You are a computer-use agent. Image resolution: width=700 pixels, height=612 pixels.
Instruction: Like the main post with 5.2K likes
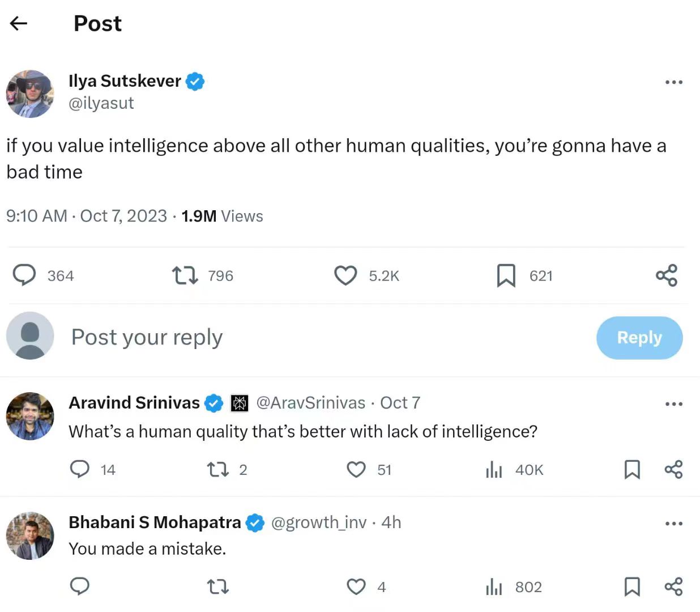tap(345, 275)
